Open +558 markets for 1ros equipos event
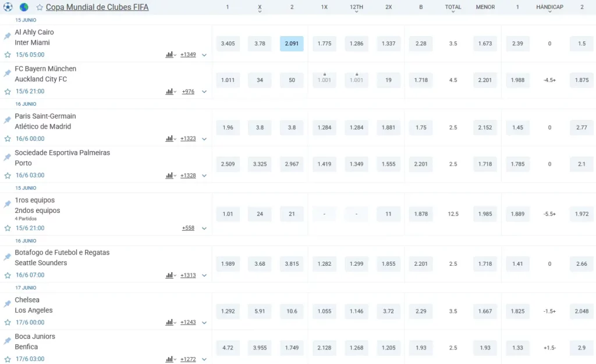 click(188, 228)
